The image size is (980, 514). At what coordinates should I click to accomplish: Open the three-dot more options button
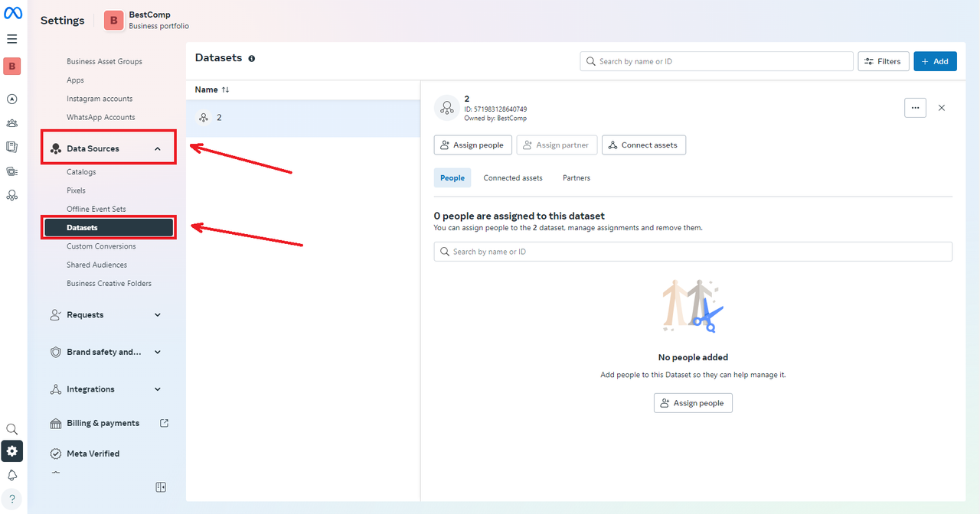[916, 108]
